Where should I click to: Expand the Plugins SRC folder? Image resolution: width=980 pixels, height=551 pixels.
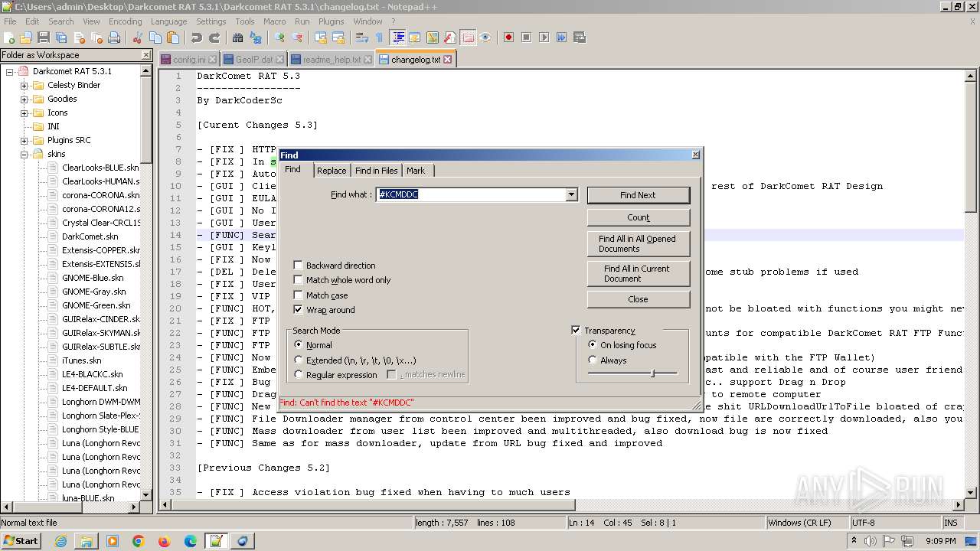click(24, 140)
